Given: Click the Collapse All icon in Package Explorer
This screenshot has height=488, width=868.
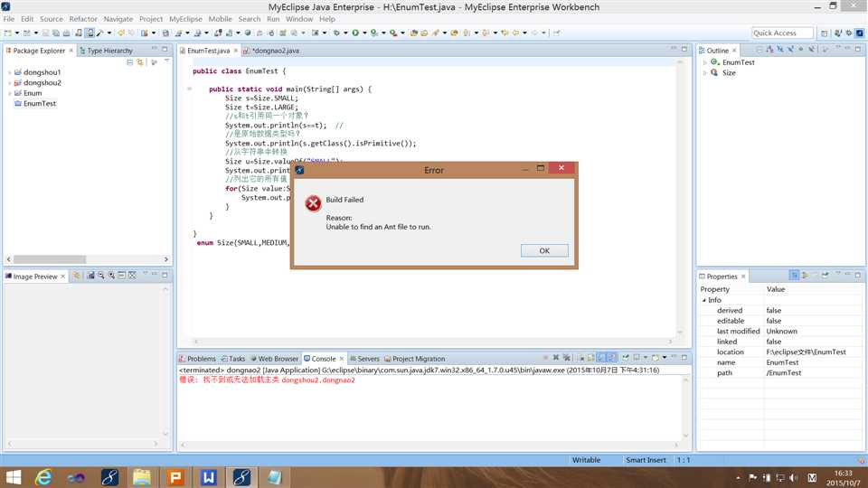Looking at the screenshot, I should [129, 62].
